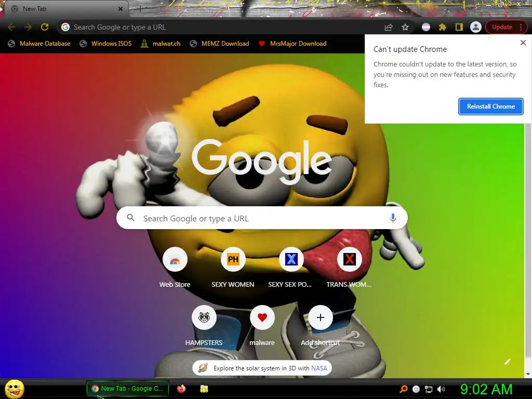Screen dimensions: 532x399
Task: Select New Tab - Google Chrome taskbar item
Action: (x=128, y=389)
